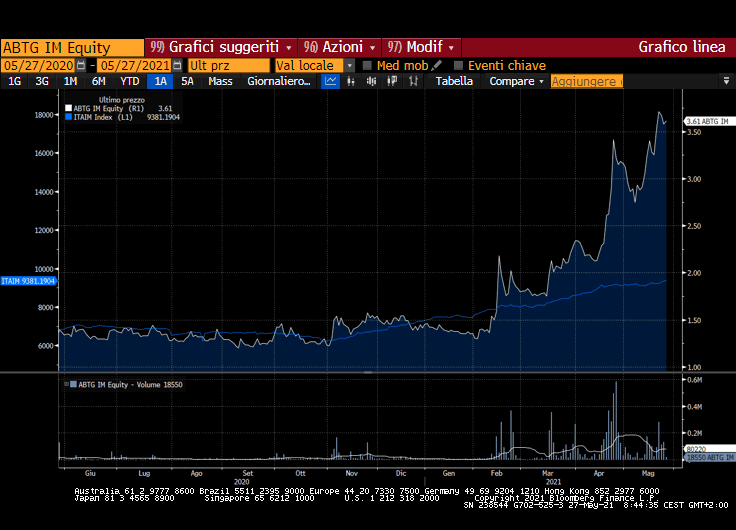This screenshot has height=530, width=736.
Task: Open the end date calendar picker
Action: pyautogui.click(x=177, y=65)
